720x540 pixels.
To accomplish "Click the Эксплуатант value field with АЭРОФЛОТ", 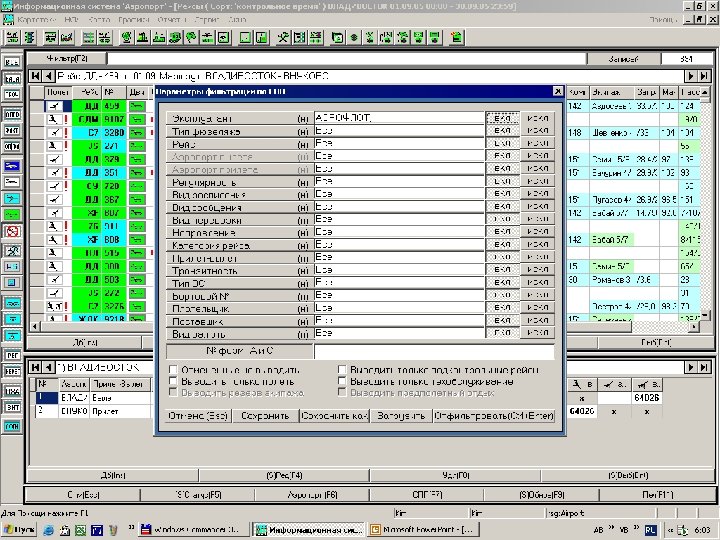I will point(399,118).
